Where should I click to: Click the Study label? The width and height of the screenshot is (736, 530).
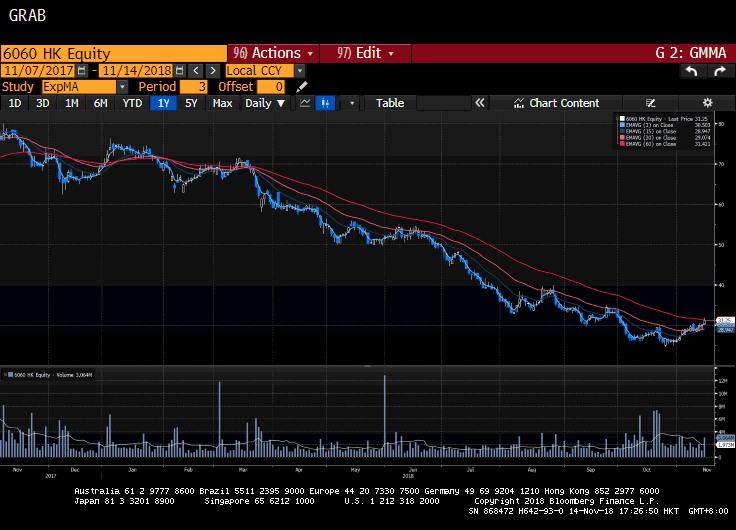pos(18,87)
